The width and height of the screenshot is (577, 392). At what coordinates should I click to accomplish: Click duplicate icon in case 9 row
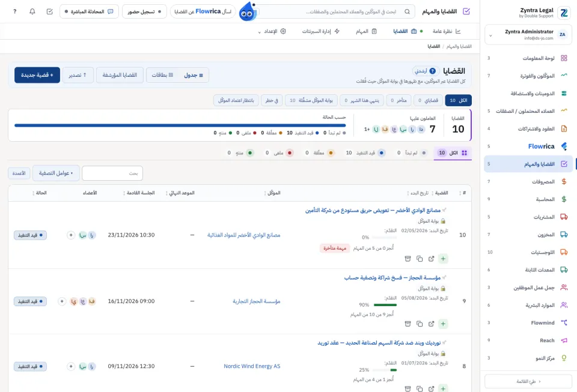[420, 324]
